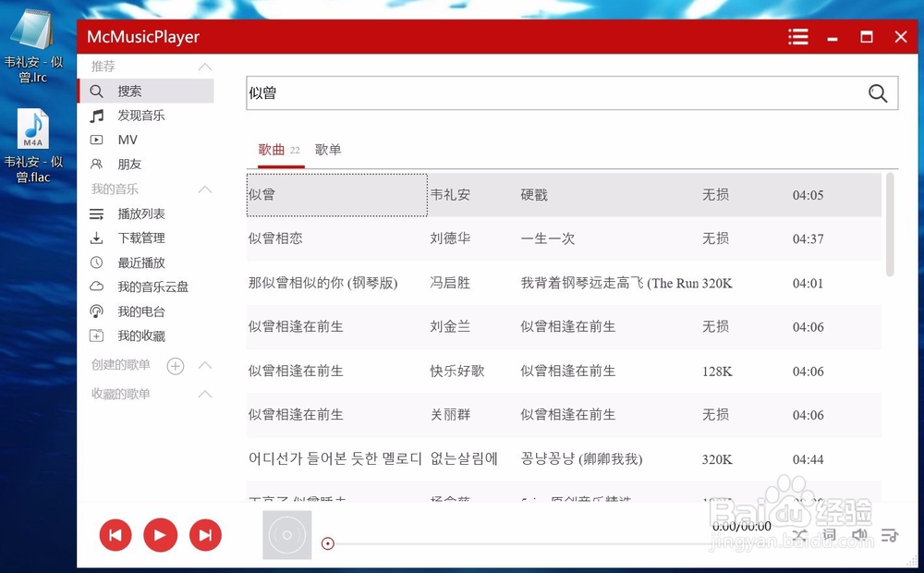This screenshot has height=573, width=924.
Task: Open the list menu icon in title bar
Action: pos(798,37)
